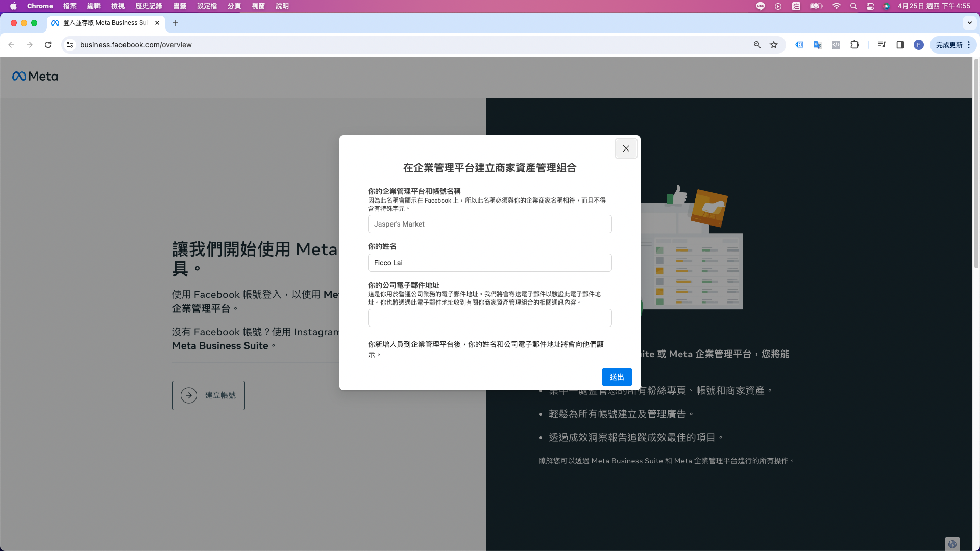Check the battery status icon

coord(816,6)
